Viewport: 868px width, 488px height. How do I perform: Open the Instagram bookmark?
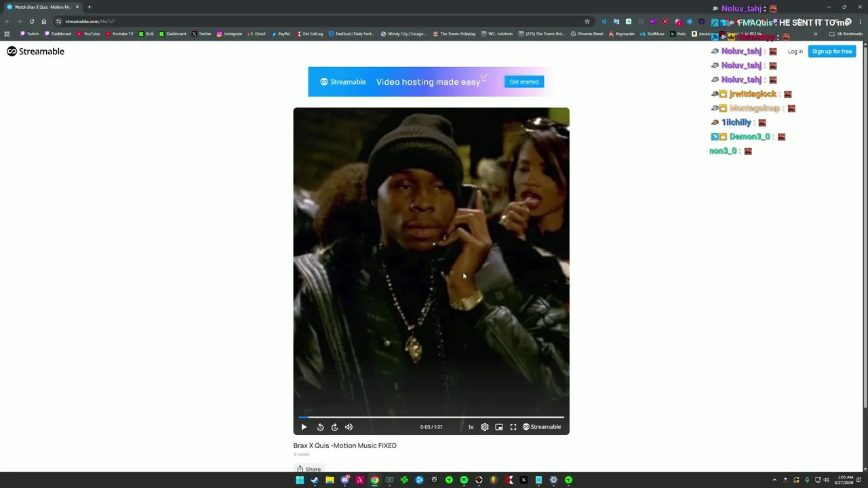click(229, 34)
